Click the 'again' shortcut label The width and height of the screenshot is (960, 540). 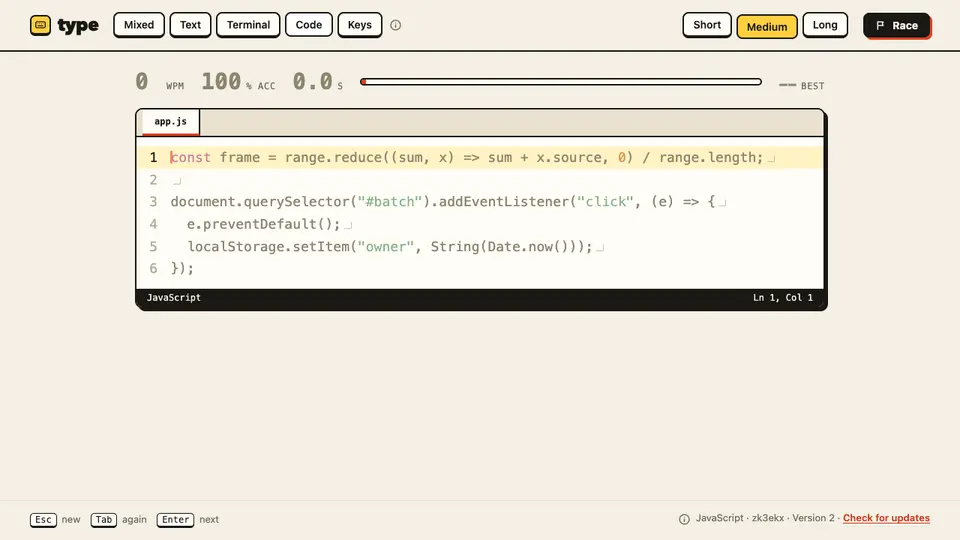coord(134,520)
